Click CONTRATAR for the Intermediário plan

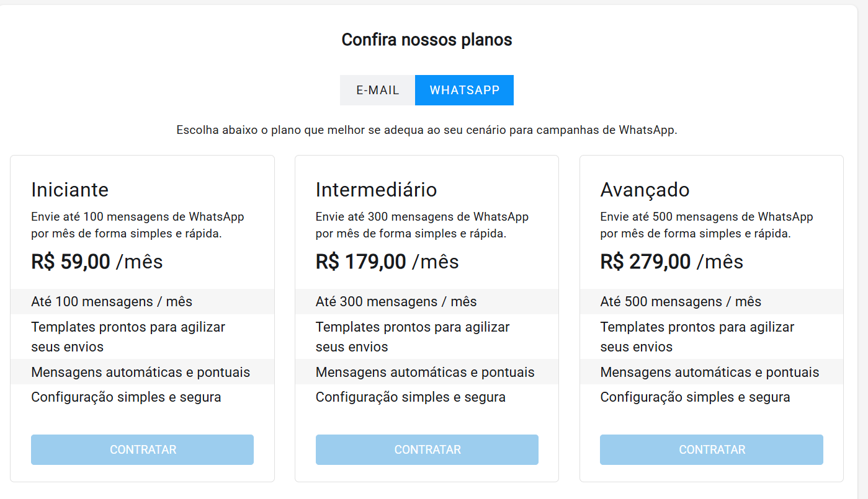(x=427, y=450)
